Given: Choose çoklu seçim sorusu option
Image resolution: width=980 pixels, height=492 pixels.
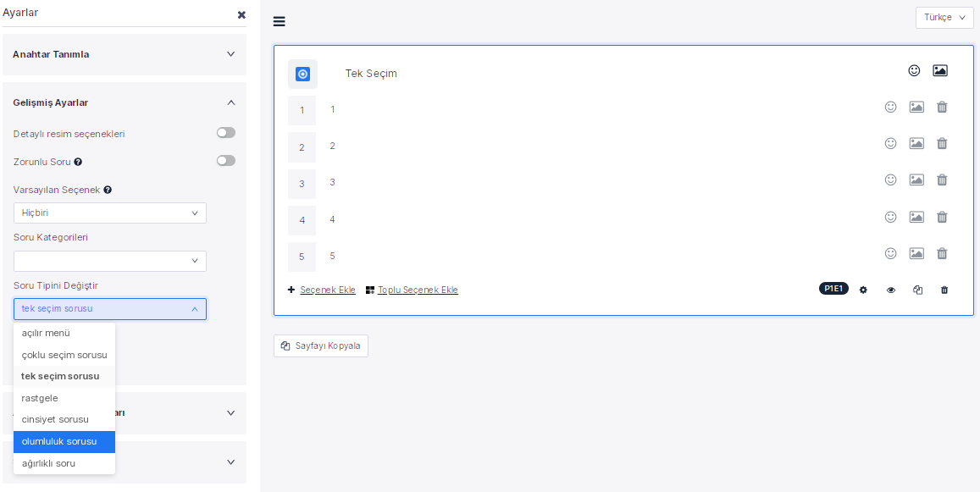Looking at the screenshot, I should coord(64,355).
